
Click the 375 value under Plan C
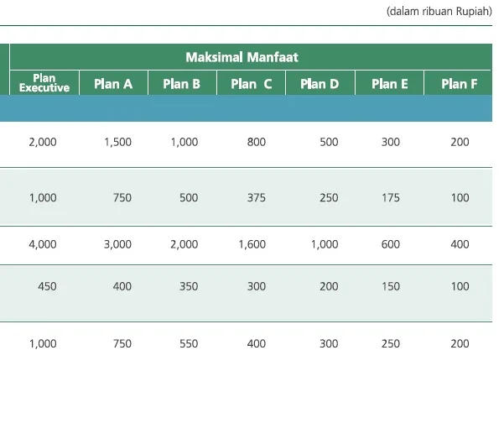(x=256, y=197)
